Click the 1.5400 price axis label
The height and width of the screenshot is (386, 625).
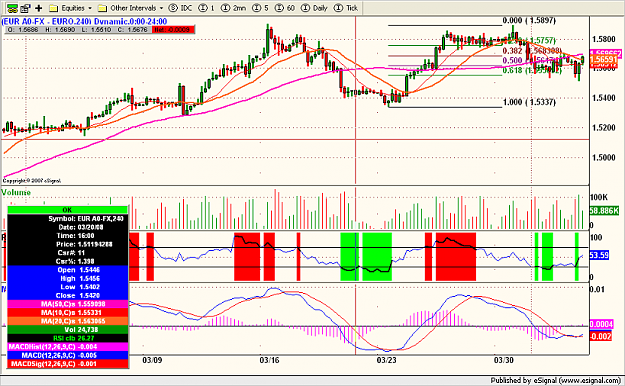603,98
